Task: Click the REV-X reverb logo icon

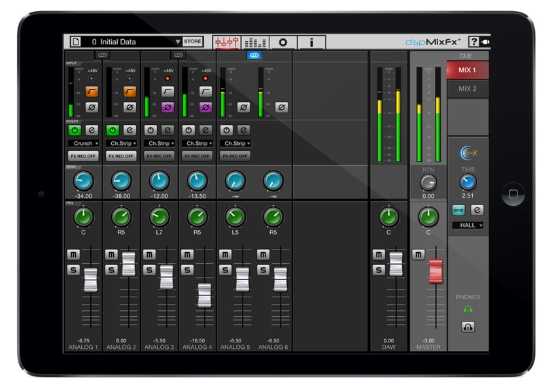Action: coord(468,153)
